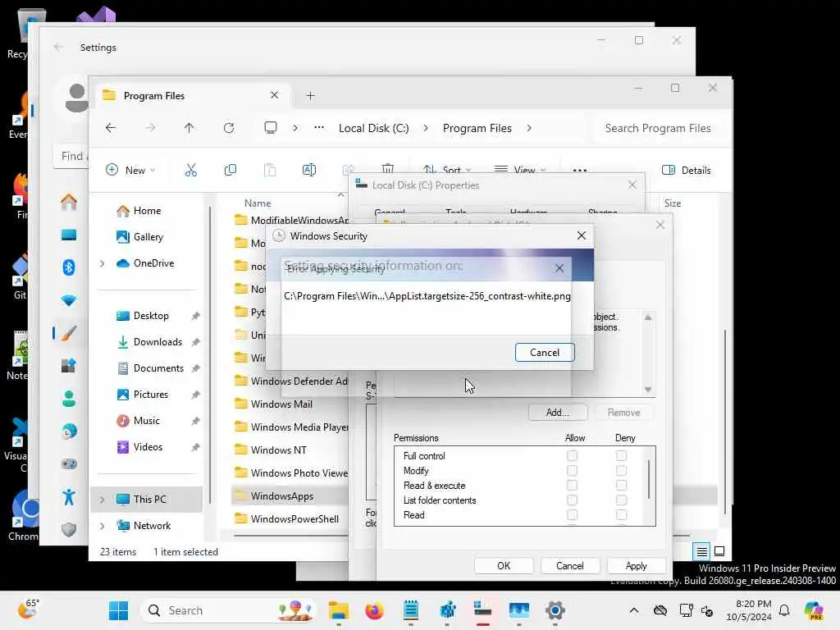Screen dimensions: 840x630
Task: Click Apply in the permissions dialog
Action: (636, 566)
